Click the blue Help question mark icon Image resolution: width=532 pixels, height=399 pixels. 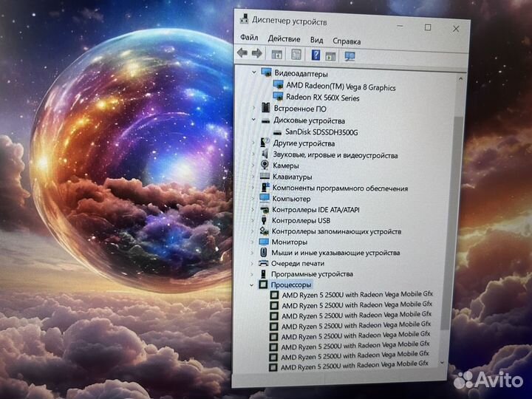[x=316, y=55]
